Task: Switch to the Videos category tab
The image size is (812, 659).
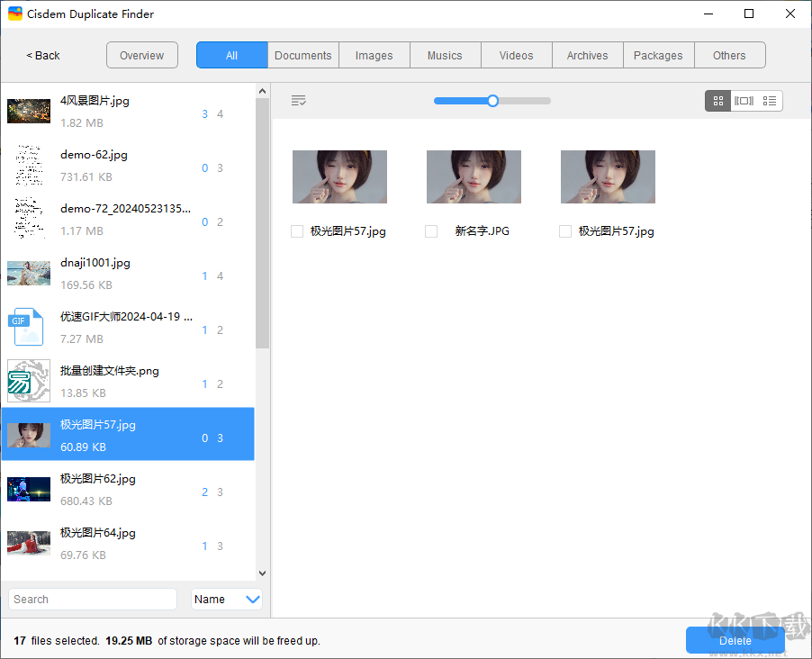Action: point(516,55)
